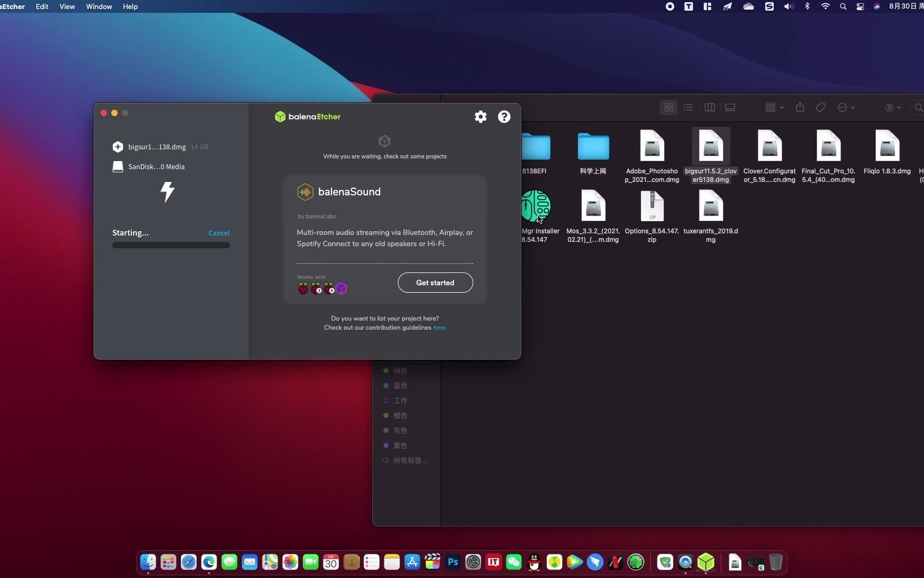
Task: Switch Finder to list view
Action: [688, 108]
